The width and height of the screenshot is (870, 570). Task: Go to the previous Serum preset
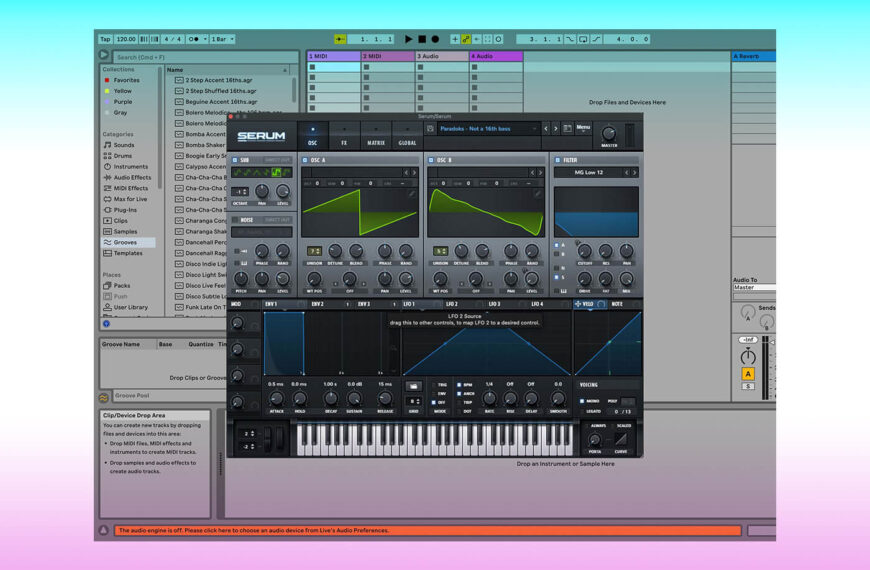546,129
